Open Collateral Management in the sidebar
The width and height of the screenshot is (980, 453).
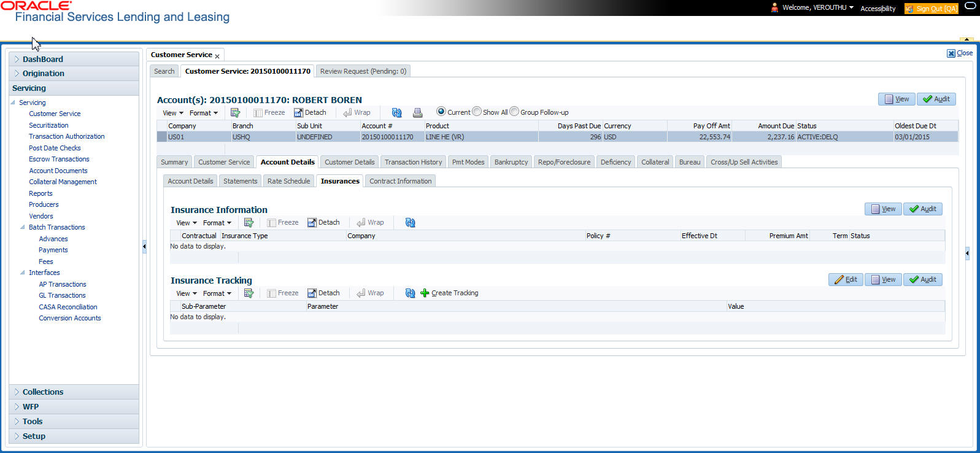(63, 182)
